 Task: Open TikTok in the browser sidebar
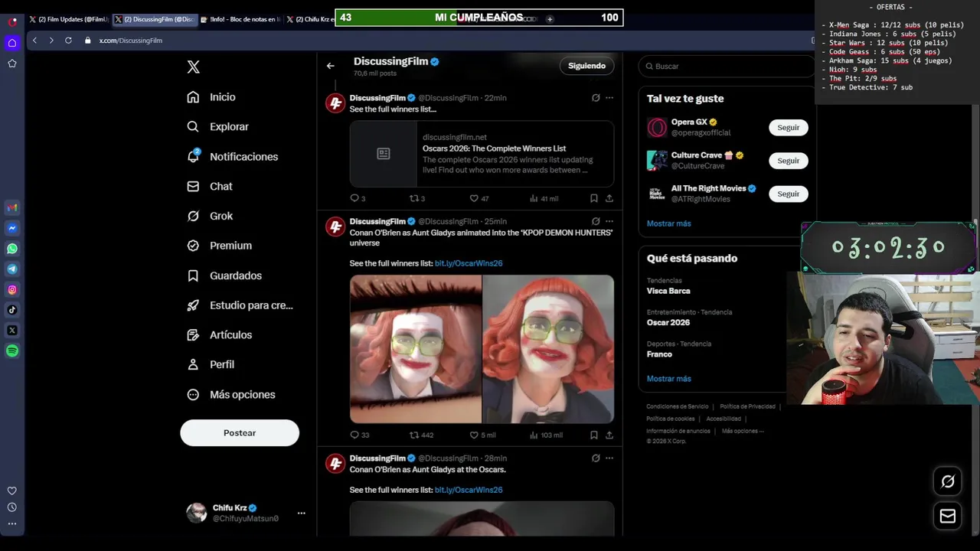click(12, 310)
